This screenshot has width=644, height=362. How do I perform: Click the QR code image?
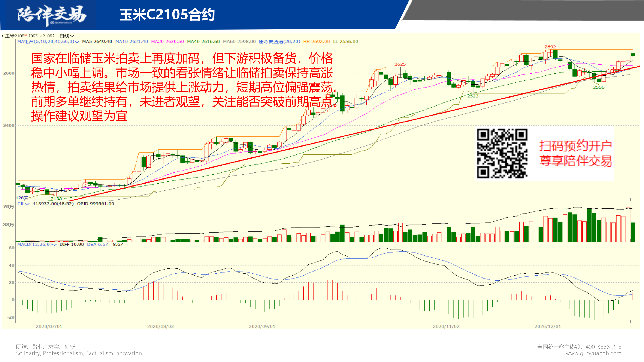tap(502, 153)
